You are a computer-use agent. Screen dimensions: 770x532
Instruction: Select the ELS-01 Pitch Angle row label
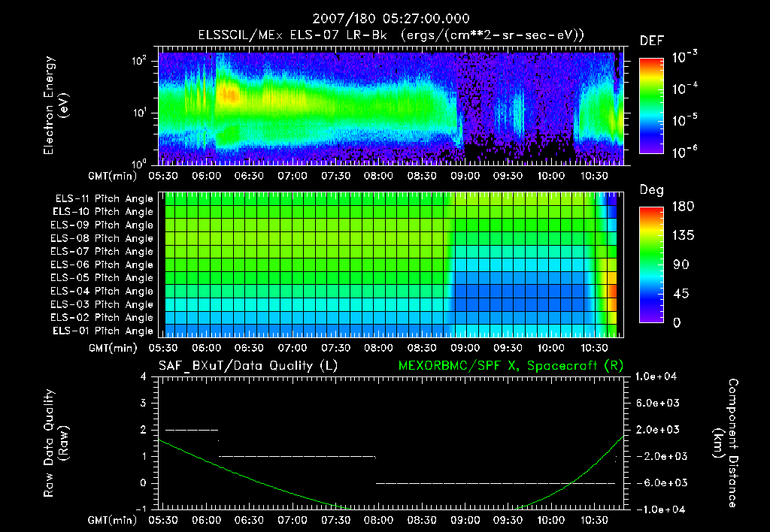point(103,331)
